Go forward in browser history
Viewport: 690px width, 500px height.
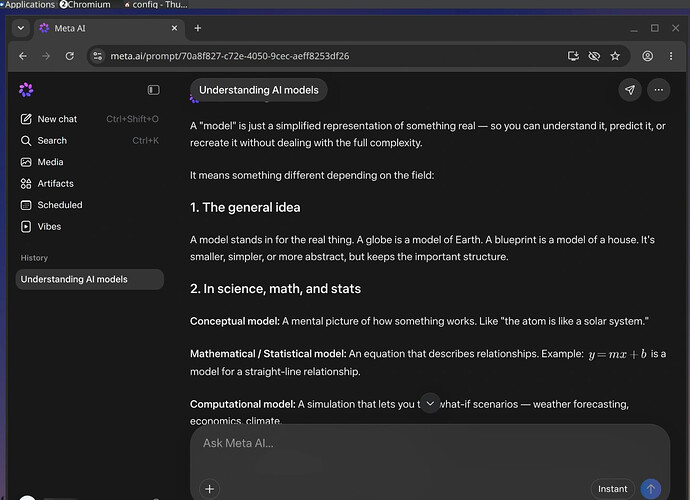click(x=46, y=56)
